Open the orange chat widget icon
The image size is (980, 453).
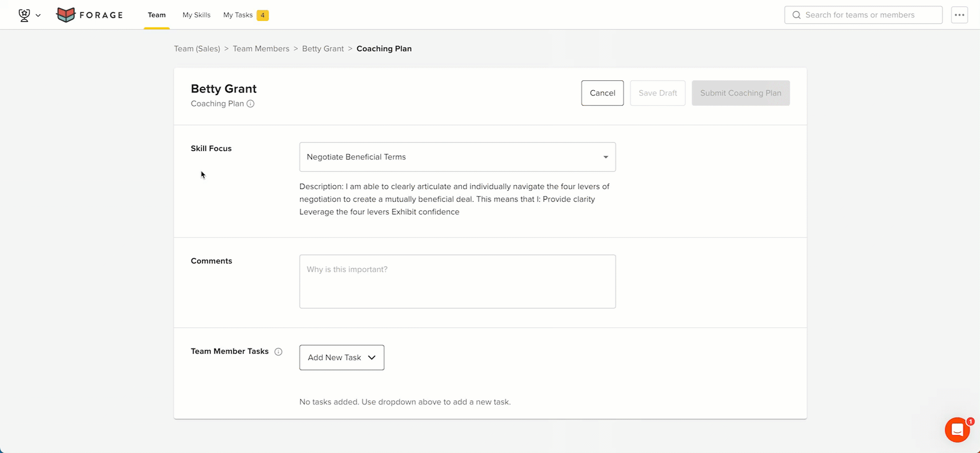(957, 430)
